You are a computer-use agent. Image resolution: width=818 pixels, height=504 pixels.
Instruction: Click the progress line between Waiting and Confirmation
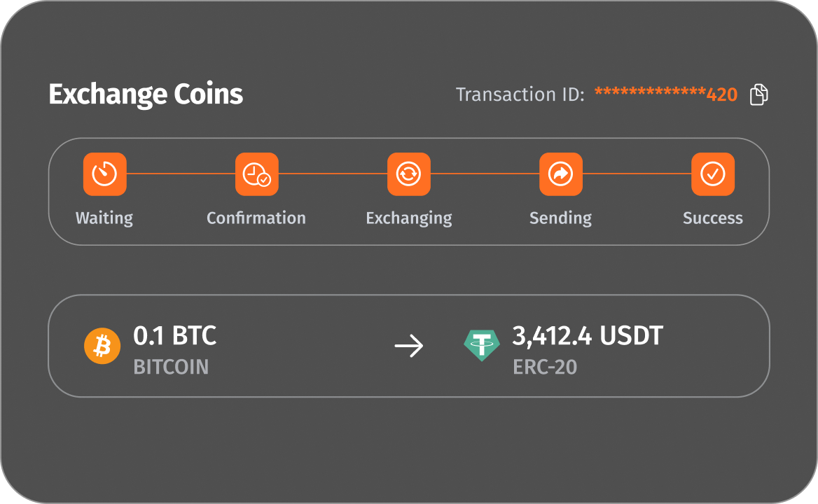coord(181,174)
